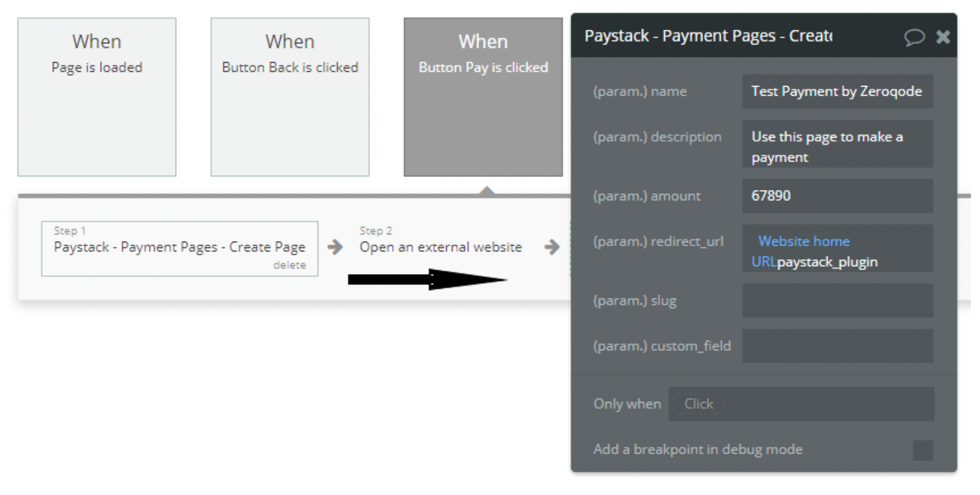980x495 pixels.
Task: Enable Add a breakpoint in debug mode
Action: click(x=923, y=450)
